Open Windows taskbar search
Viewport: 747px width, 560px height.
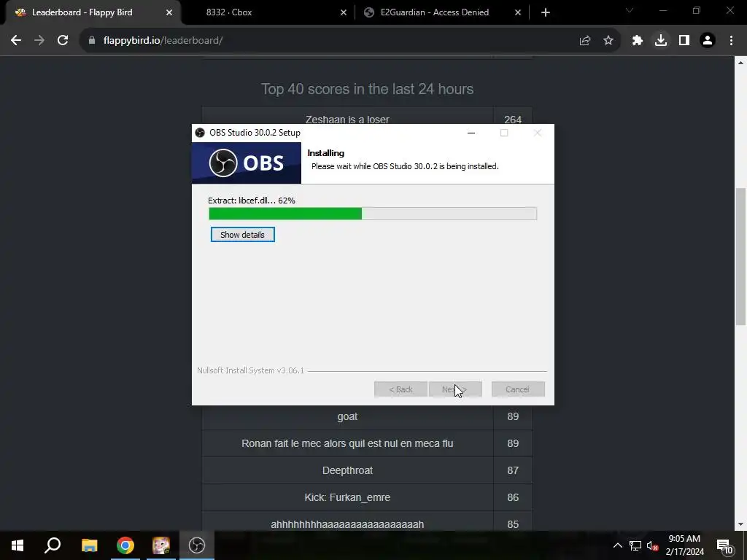[53, 545]
